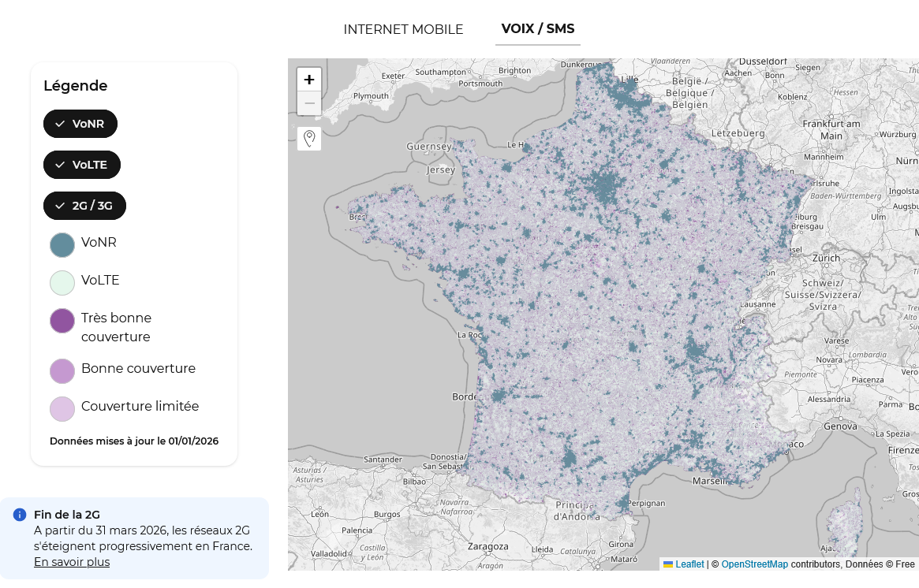The image size is (919, 588).
Task: Click the Très bonne couverture purple swatch
Action: pos(62,321)
